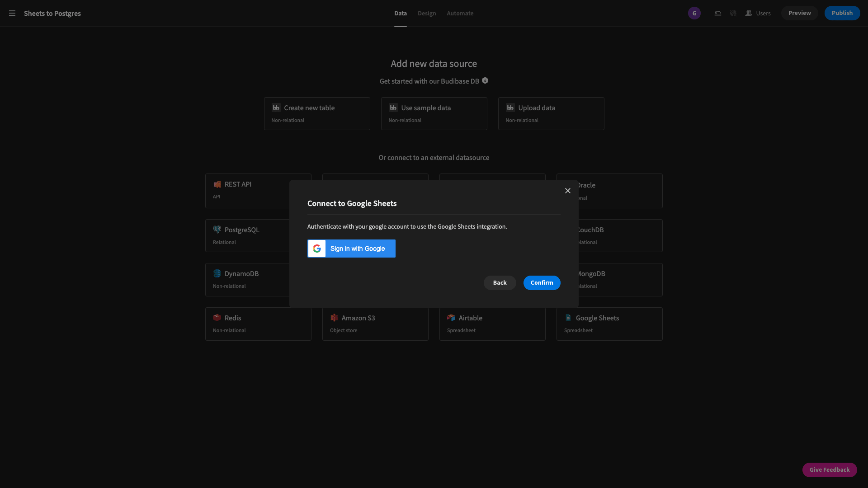Screen dimensions: 868x488
Task: Click the Redis icon
Action: 217,318
